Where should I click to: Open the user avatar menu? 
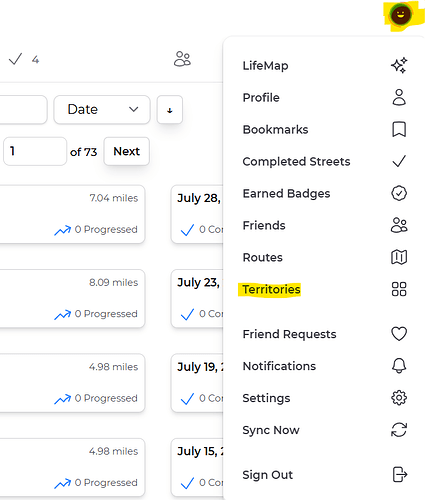(x=401, y=15)
